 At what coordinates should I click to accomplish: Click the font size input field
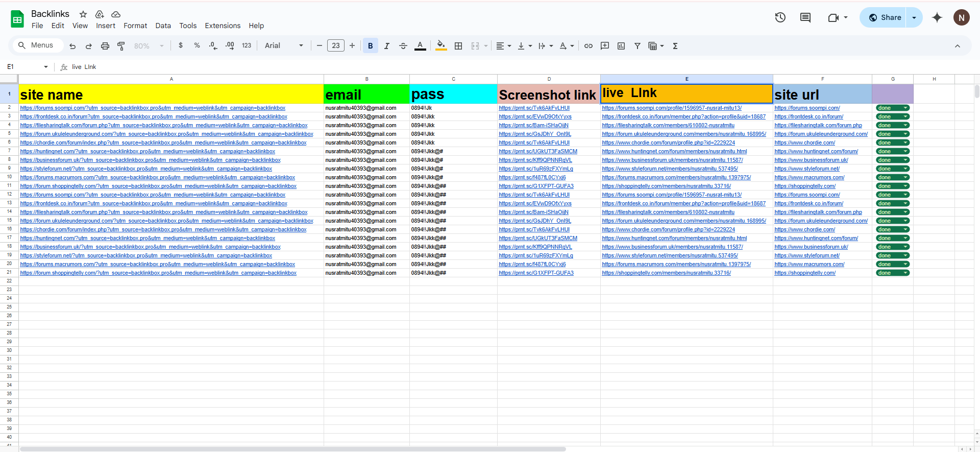(x=336, y=46)
